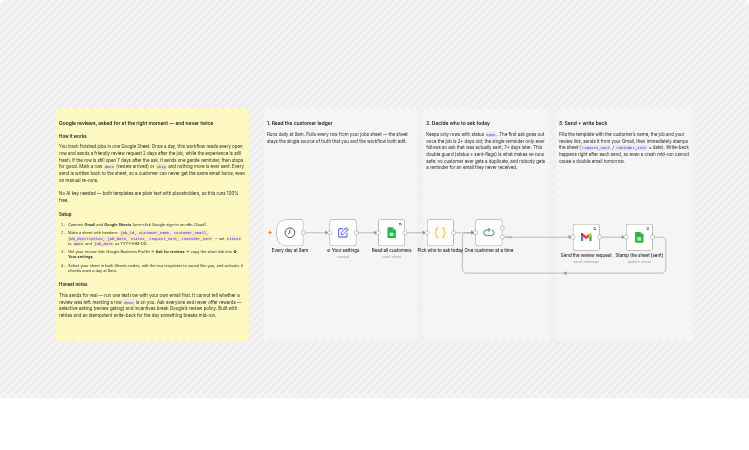The width and height of the screenshot is (749, 450).
Task: Select the loop-back connection arrow under the nodes
Action: click(565, 273)
